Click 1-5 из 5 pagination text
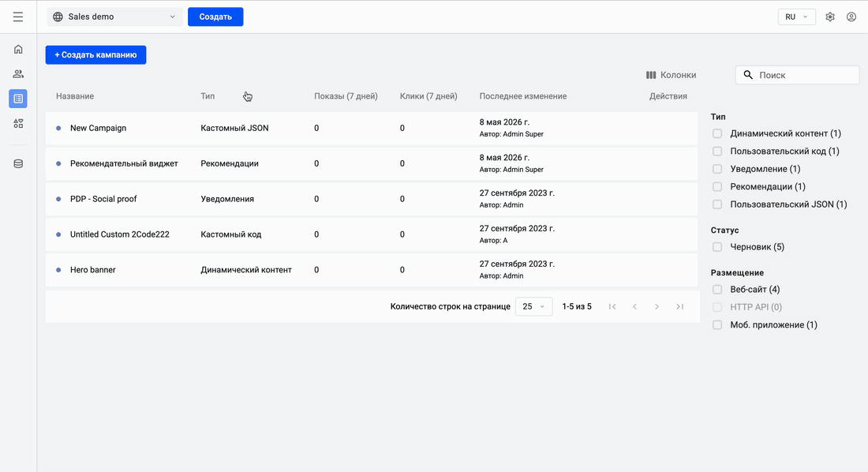This screenshot has height=472, width=868. pyautogui.click(x=577, y=306)
